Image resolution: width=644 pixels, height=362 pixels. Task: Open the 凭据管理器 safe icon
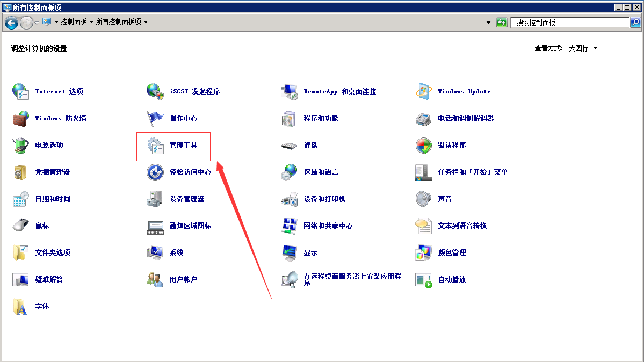[x=20, y=172]
